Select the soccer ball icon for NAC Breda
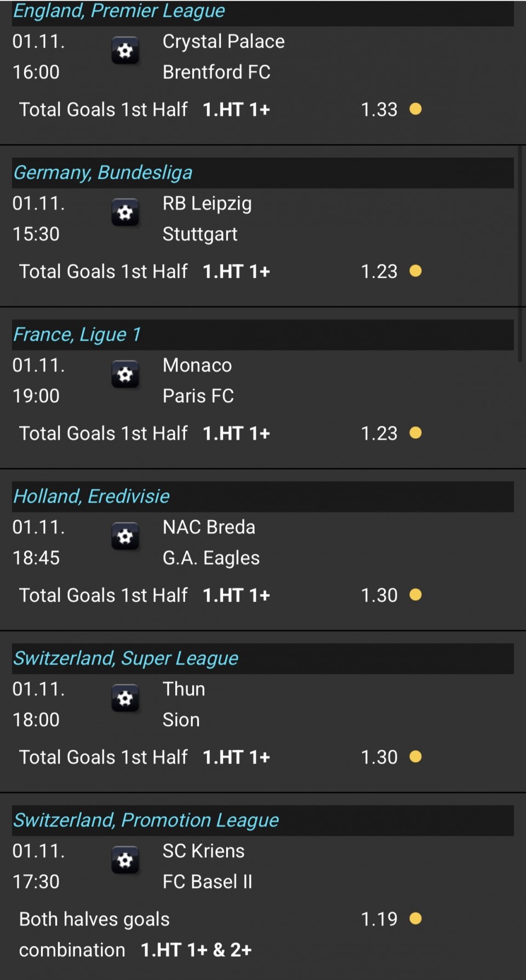This screenshot has height=980, width=526. click(125, 537)
